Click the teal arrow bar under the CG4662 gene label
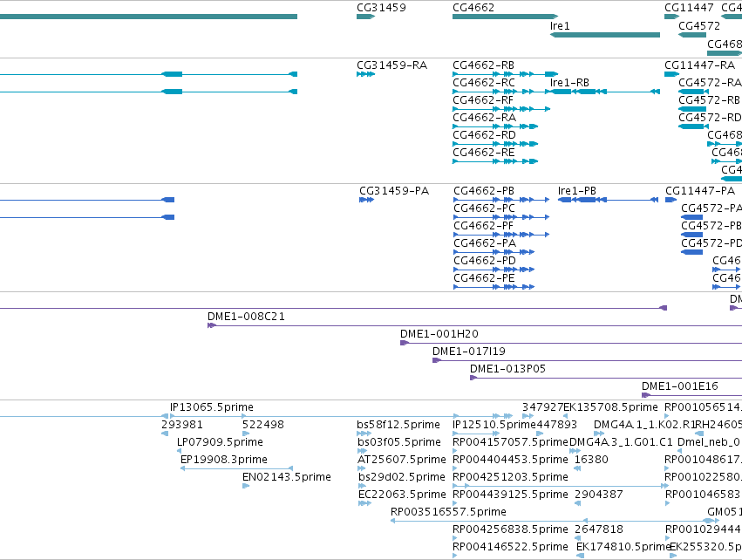The width and height of the screenshot is (742, 560). tap(506, 17)
